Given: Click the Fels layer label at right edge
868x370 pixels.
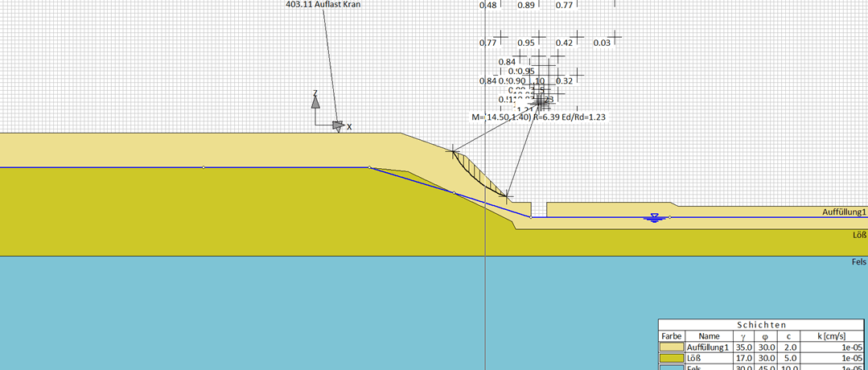Looking at the screenshot, I should [858, 262].
